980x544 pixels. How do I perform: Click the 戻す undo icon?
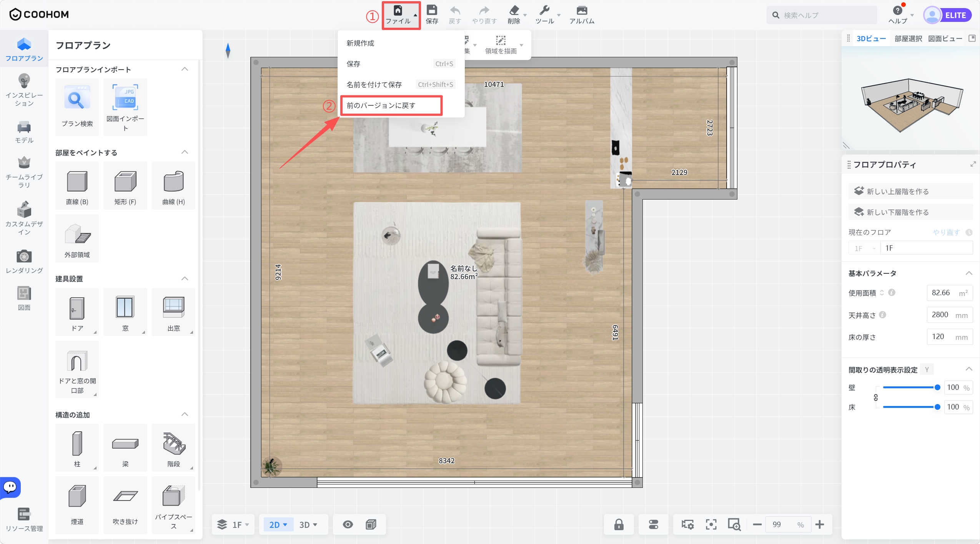click(x=455, y=10)
